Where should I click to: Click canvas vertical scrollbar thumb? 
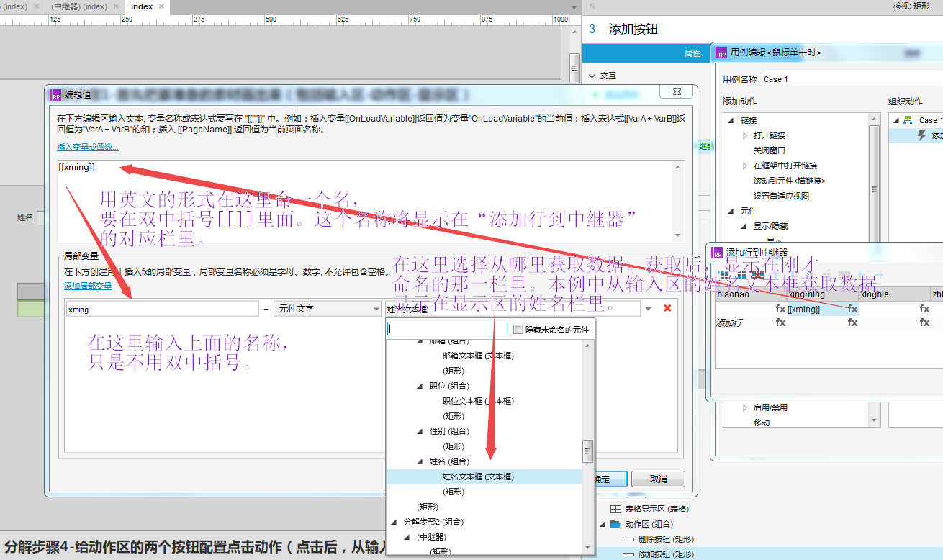(x=574, y=68)
